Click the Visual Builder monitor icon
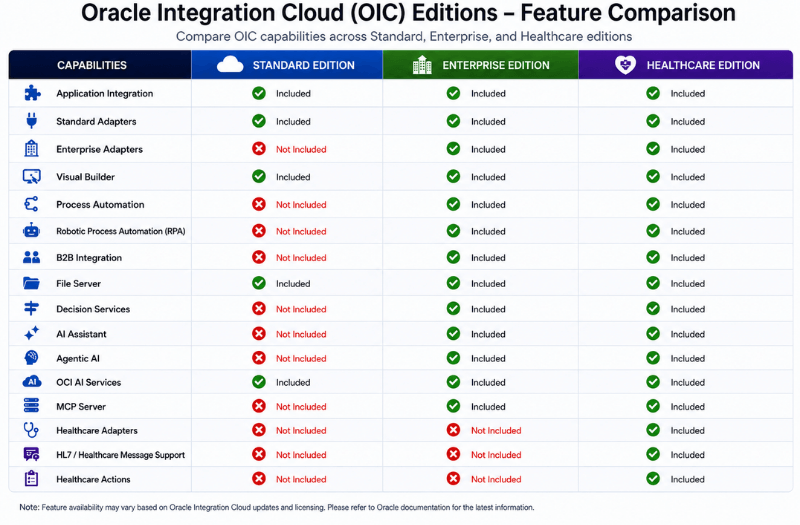 (32, 177)
